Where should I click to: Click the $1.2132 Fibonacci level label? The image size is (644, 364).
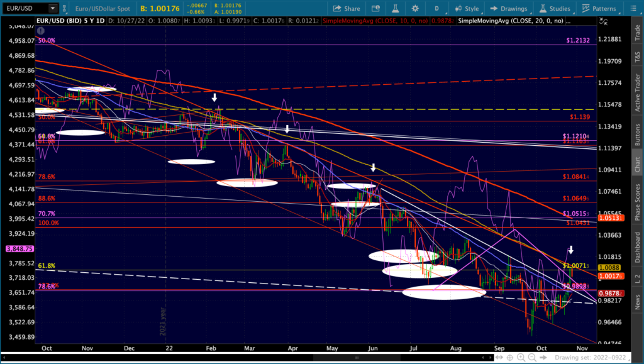point(578,40)
